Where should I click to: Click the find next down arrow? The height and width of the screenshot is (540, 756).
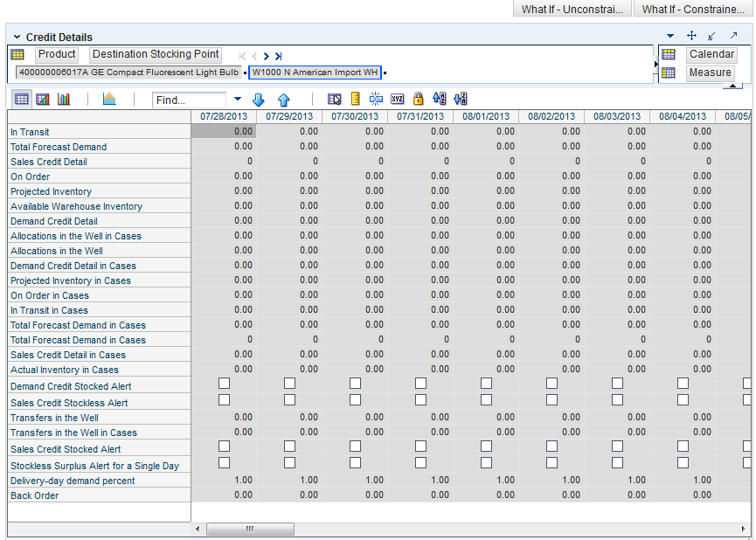click(258, 100)
